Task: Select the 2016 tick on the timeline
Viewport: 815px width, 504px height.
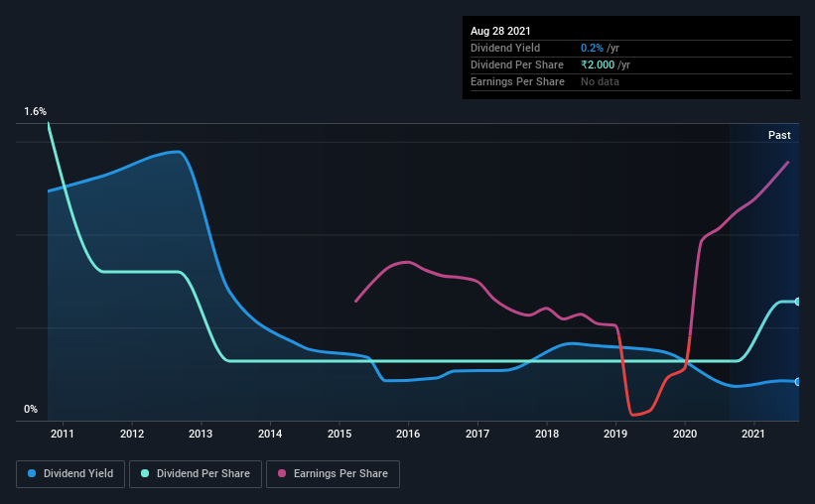Action: pos(408,434)
